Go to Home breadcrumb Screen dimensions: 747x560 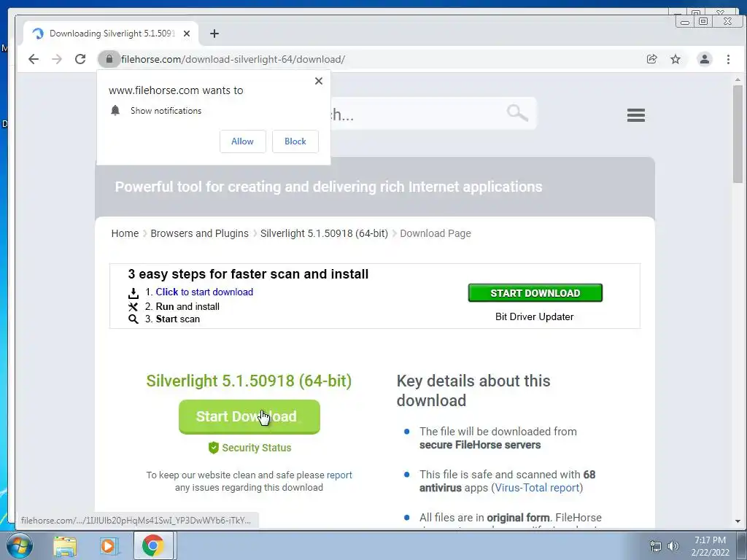125,233
